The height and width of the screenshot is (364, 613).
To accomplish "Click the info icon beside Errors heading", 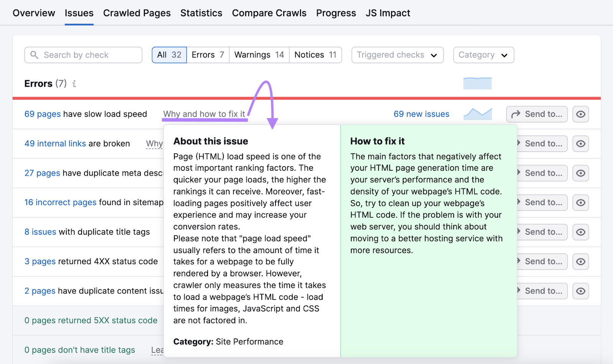I will point(74,83).
